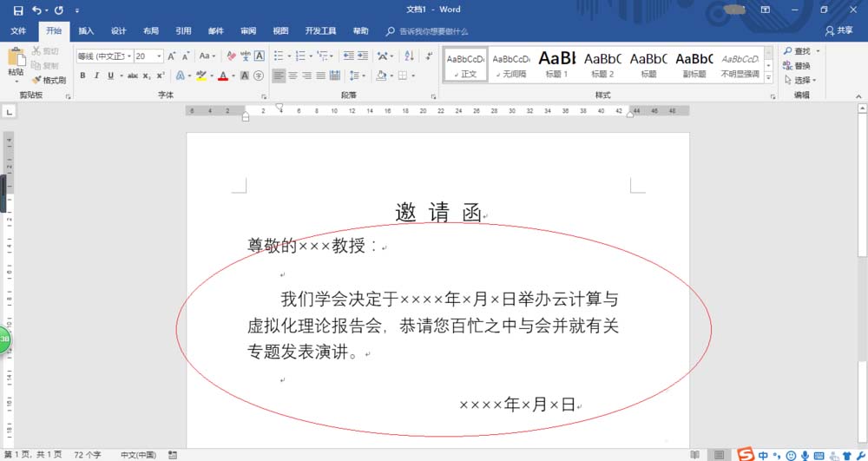
Task: Insert enclosed character (circled 字)
Action: pos(259,76)
